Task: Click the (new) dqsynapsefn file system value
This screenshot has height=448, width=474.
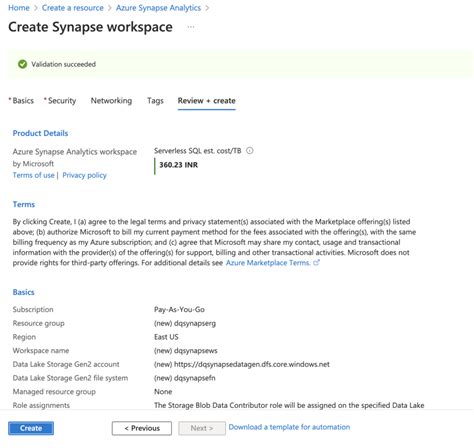Action: point(185,378)
